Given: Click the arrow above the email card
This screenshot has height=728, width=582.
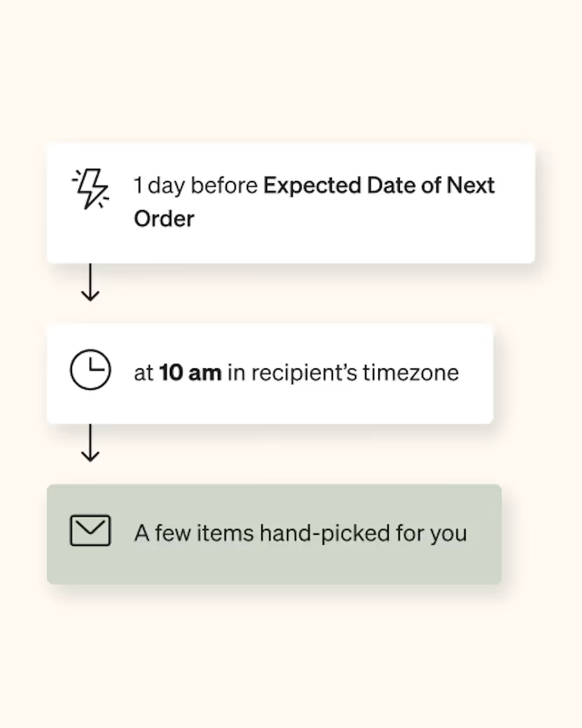Looking at the screenshot, I should [90, 443].
